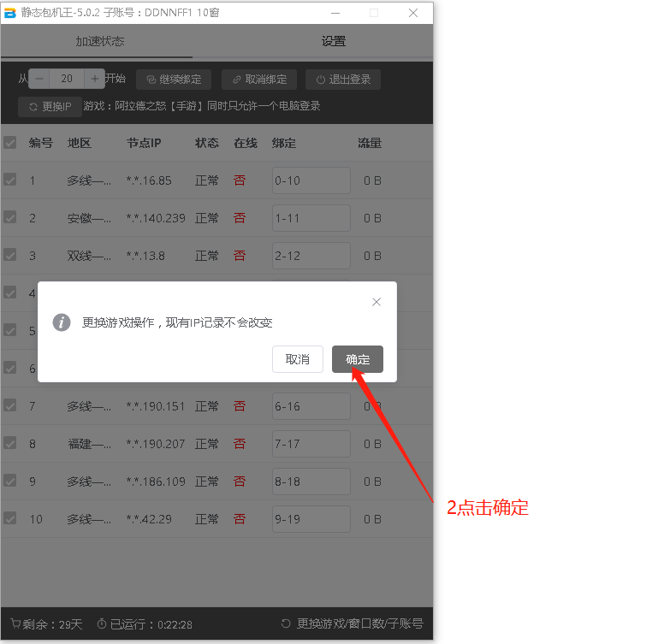658x644 pixels.
Task: Click the app logo in title bar
Action: coord(10,13)
